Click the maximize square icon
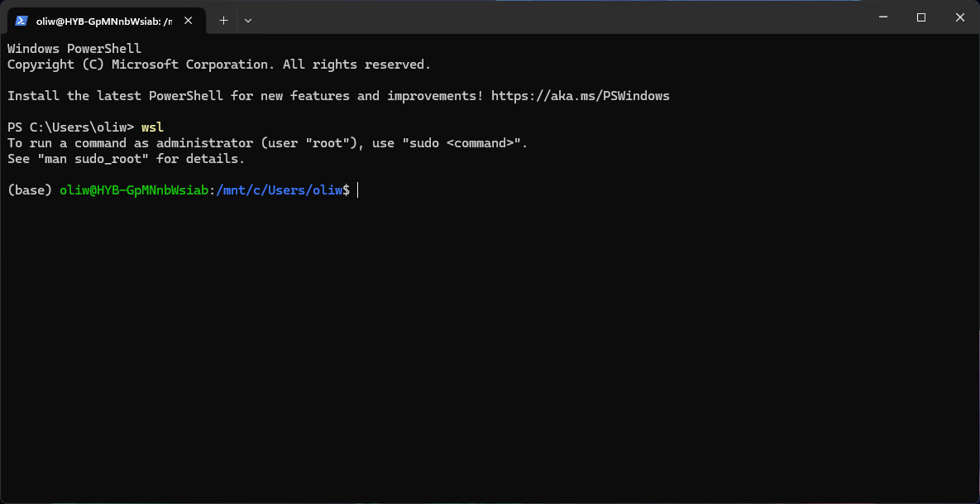Viewport: 980px width, 504px height. [x=920, y=17]
